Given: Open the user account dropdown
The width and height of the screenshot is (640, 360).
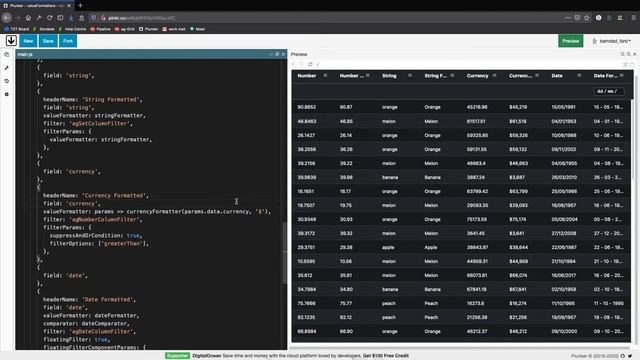Looking at the screenshot, I should point(612,41).
